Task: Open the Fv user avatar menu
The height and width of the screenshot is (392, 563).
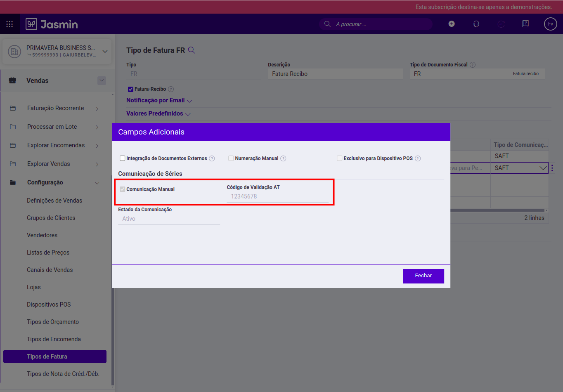Action: 550,24
